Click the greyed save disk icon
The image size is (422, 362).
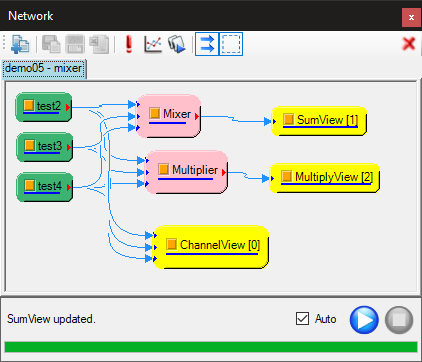(75, 44)
